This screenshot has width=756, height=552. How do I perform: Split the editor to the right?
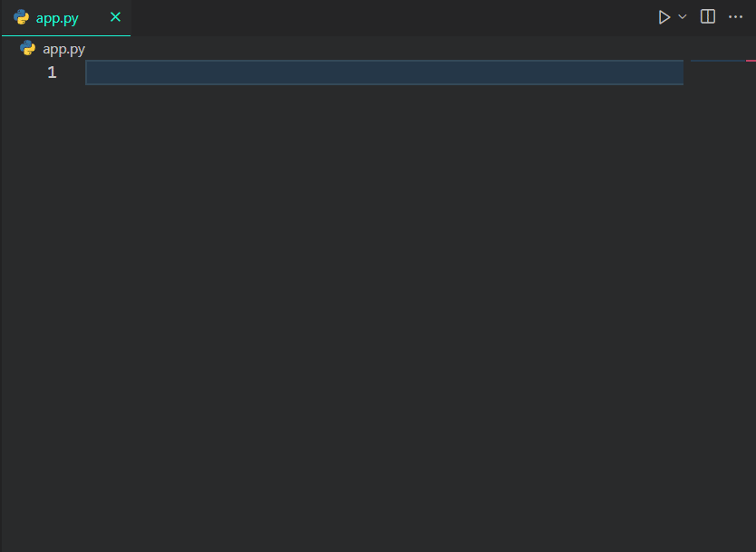click(x=707, y=16)
